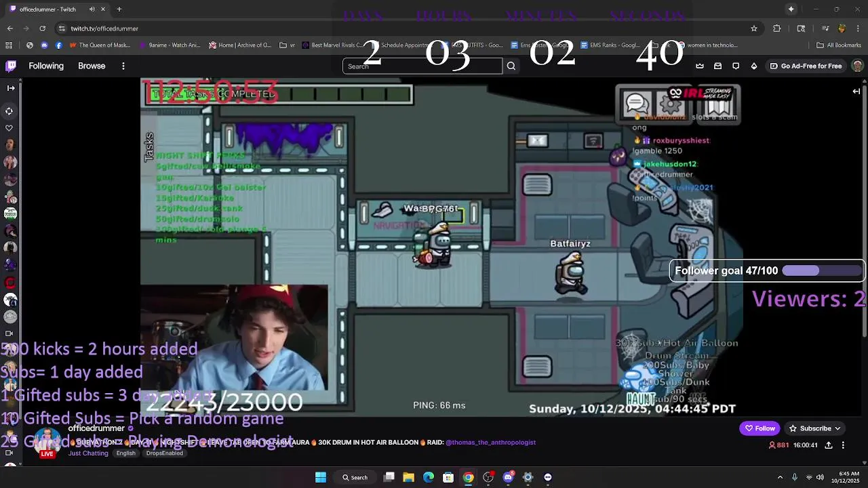This screenshot has height=488, width=868.
Task: Open the Chrome profile avatar
Action: (x=842, y=28)
